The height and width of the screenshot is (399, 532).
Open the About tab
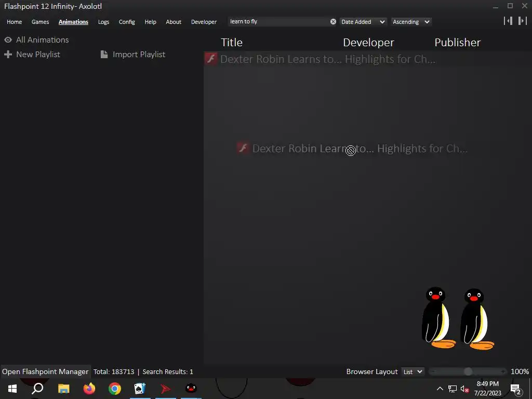pyautogui.click(x=174, y=22)
